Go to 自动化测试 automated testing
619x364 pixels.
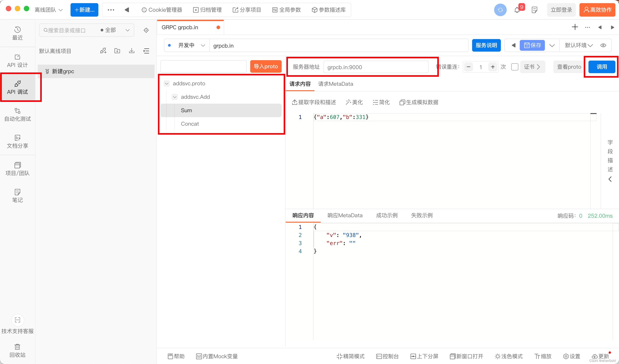(x=18, y=115)
